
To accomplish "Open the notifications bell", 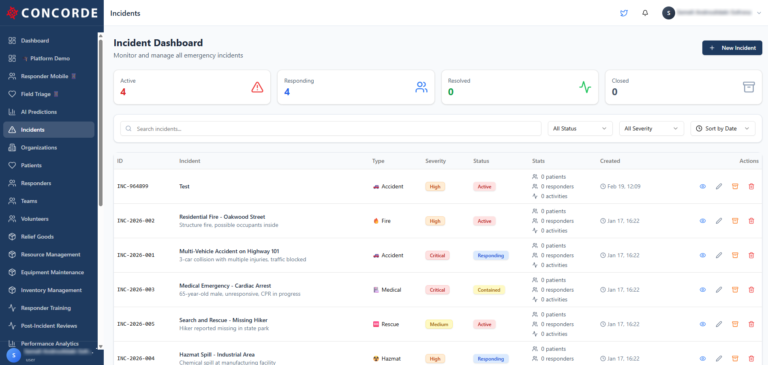I will 645,13.
